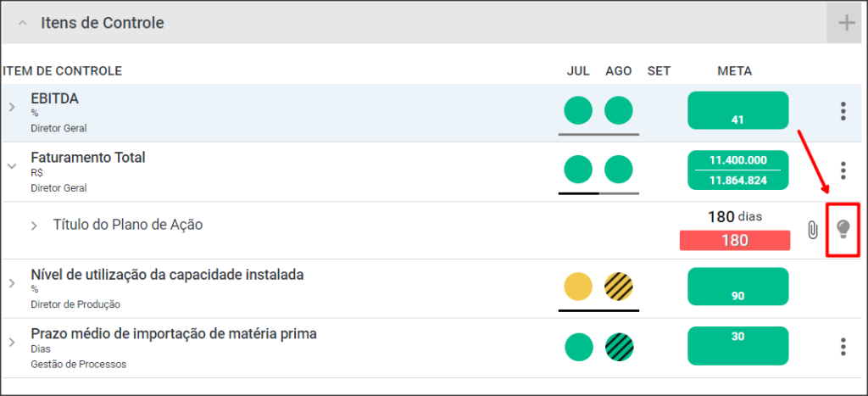Screen dimensions: 868x396
Task: Open the three-dot menu for Prazo médio de importação
Action: click(843, 346)
